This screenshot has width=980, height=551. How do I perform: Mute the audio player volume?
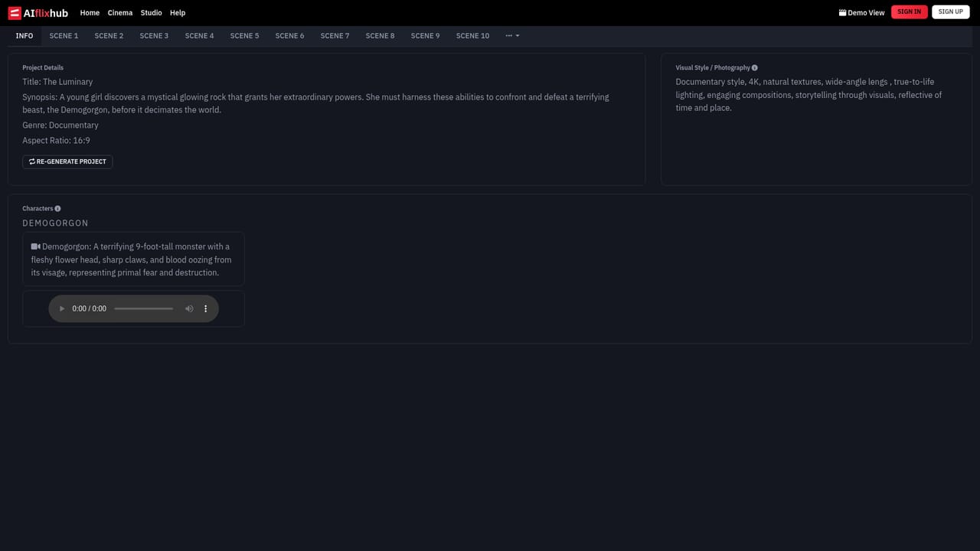189,308
